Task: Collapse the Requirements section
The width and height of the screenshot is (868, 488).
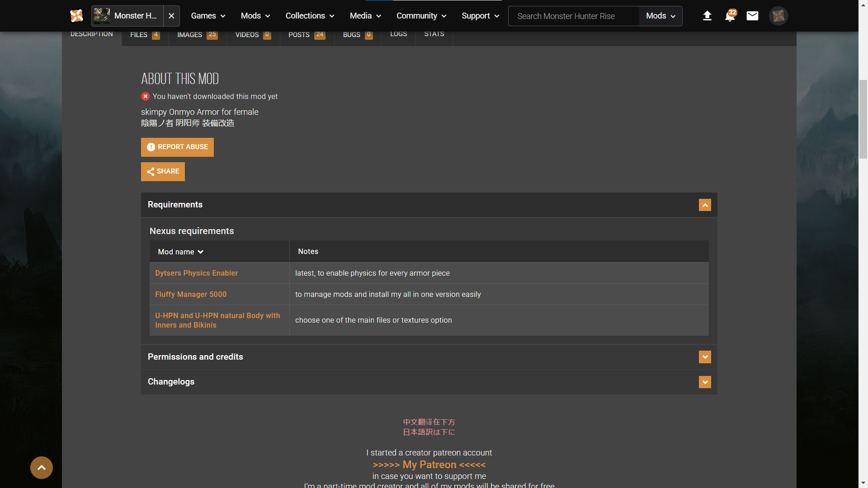Action: click(x=705, y=205)
